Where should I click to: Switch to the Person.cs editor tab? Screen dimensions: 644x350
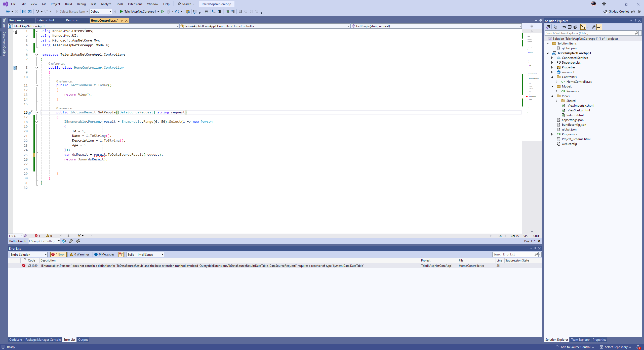[72, 20]
